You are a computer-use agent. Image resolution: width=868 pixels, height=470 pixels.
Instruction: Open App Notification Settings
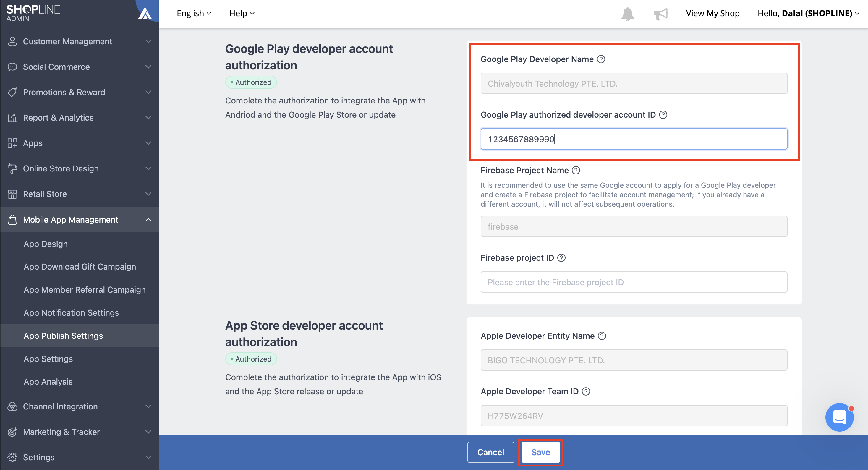coord(71,313)
